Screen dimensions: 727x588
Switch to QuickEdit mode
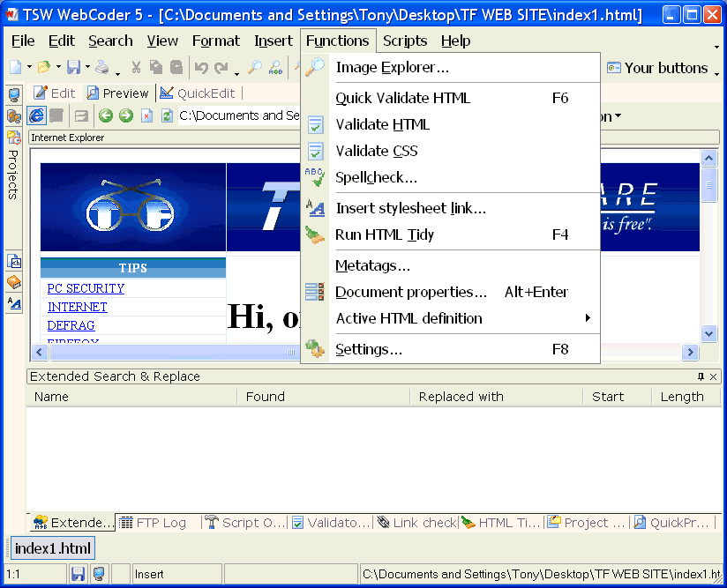click(198, 93)
